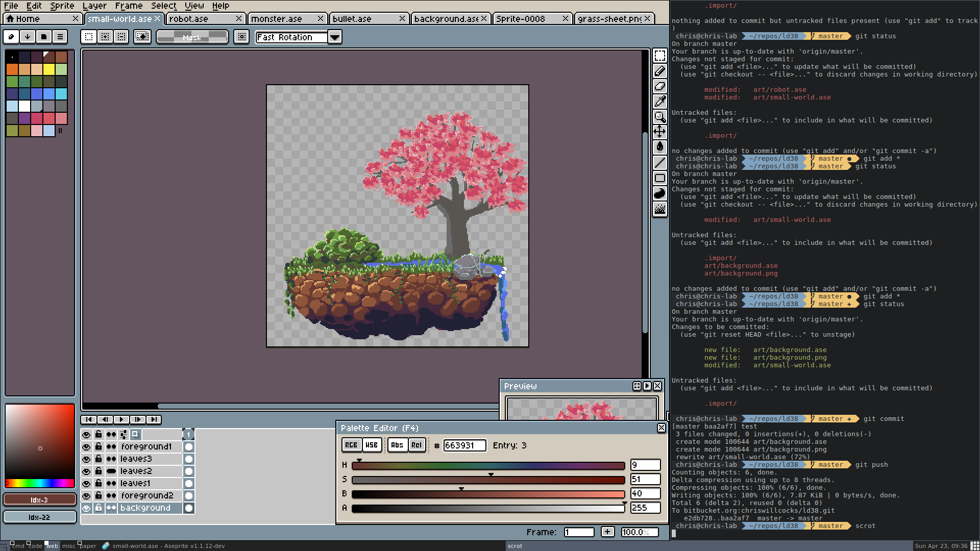Click the add to selection mode icon

click(105, 37)
